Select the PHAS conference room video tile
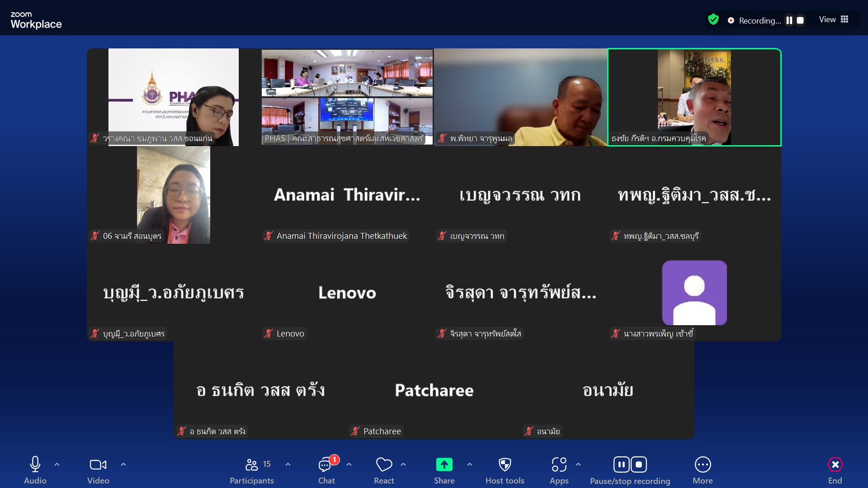 point(347,97)
